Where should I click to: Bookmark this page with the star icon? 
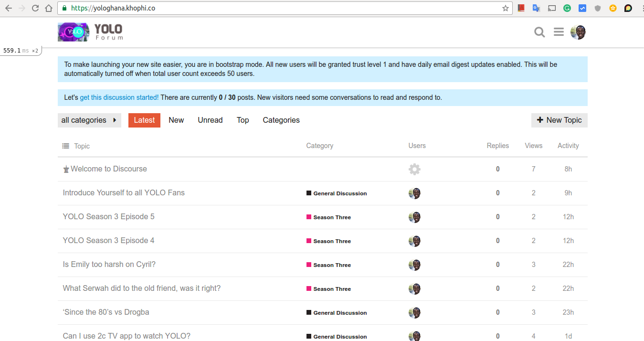coord(506,8)
